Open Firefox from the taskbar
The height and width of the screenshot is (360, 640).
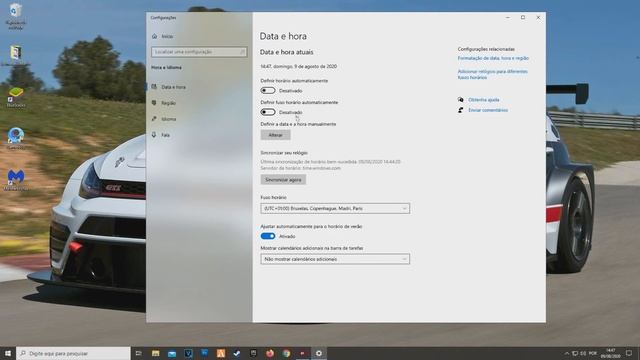[270, 353]
